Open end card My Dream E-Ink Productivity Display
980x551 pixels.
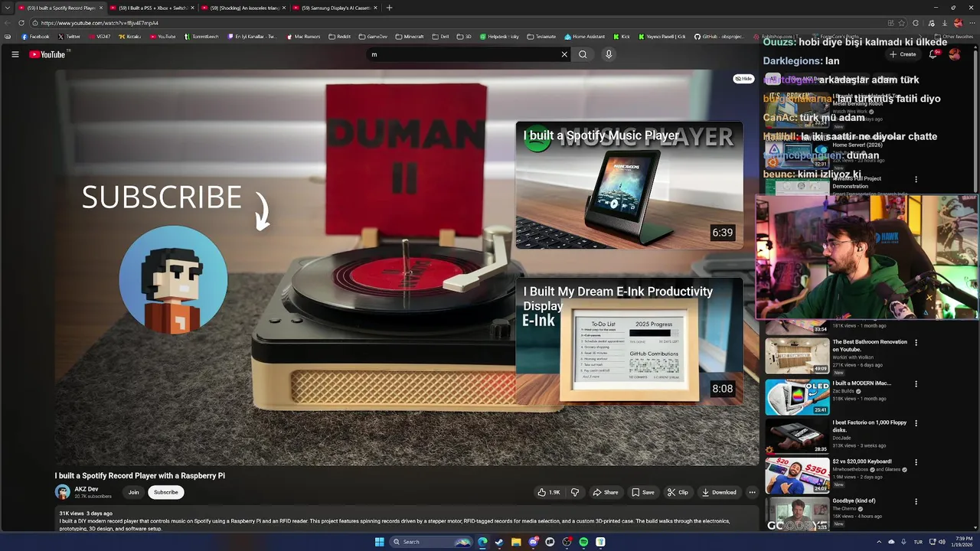(629, 341)
